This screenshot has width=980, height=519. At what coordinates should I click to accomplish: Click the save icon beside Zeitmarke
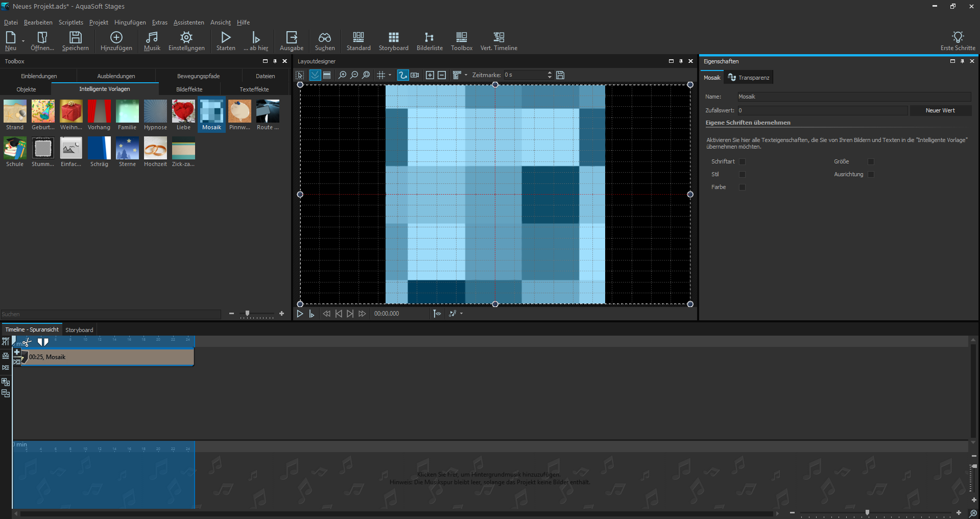(x=560, y=75)
